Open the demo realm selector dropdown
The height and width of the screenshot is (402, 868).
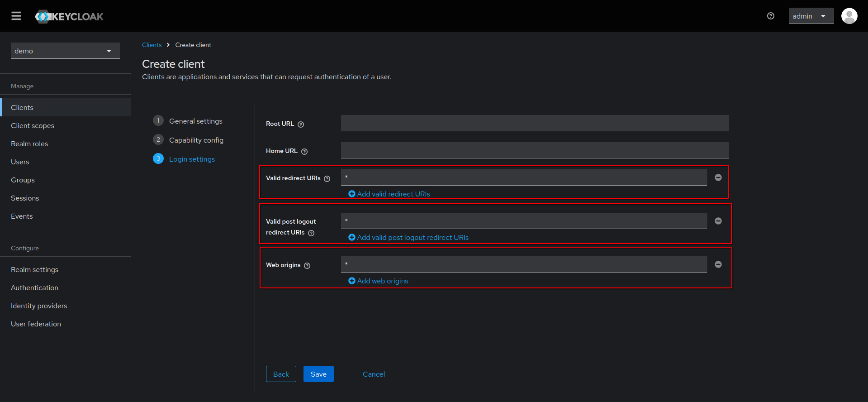point(65,51)
